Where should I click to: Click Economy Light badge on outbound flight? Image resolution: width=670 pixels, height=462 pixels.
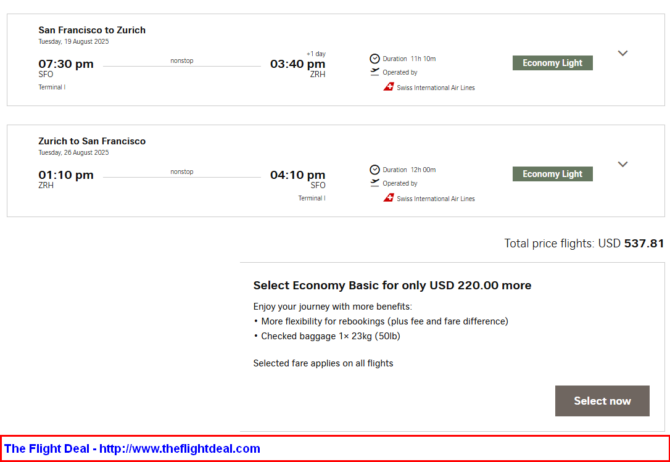click(x=552, y=63)
